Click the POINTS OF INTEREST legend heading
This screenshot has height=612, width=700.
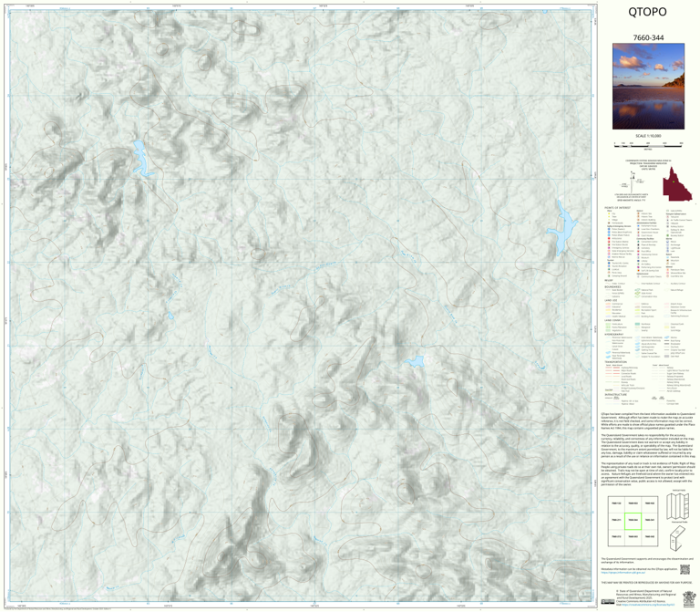tap(617, 208)
